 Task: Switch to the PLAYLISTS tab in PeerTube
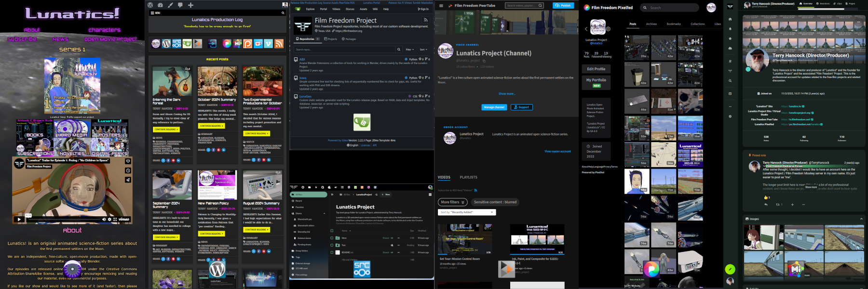468,177
